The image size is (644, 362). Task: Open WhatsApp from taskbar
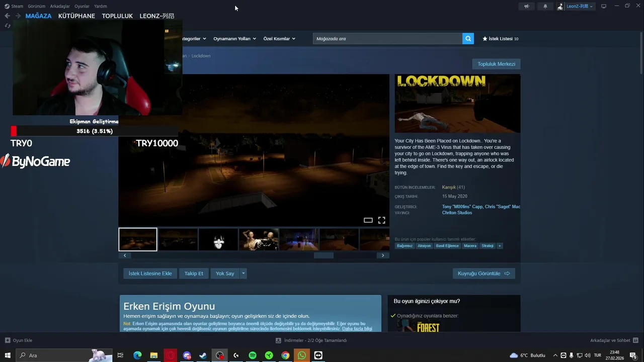point(302,355)
